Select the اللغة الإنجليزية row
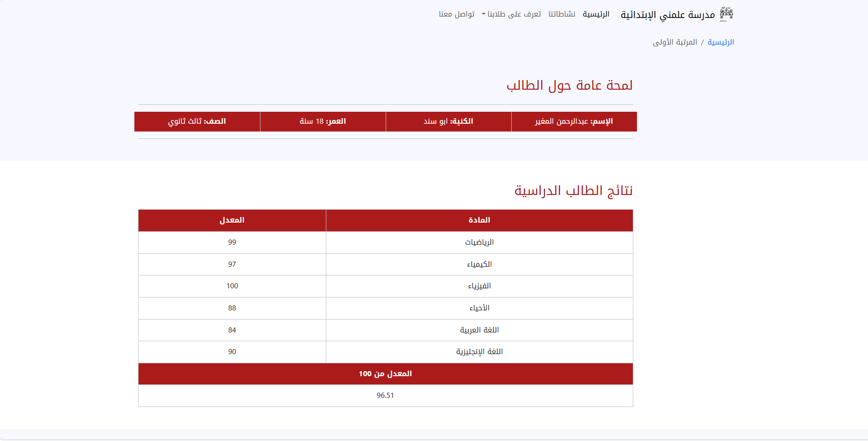 pos(479,352)
